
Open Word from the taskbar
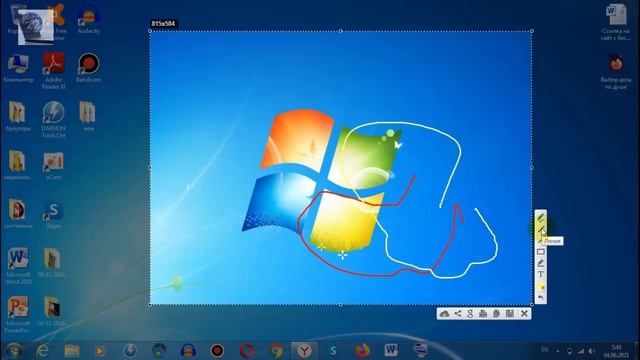click(391, 350)
